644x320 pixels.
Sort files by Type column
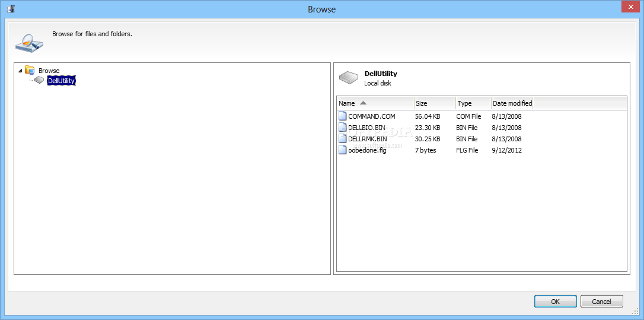coord(474,103)
